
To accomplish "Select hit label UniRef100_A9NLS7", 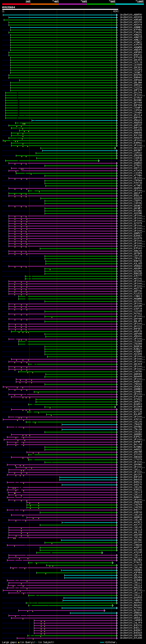I will [x=131, y=40].
